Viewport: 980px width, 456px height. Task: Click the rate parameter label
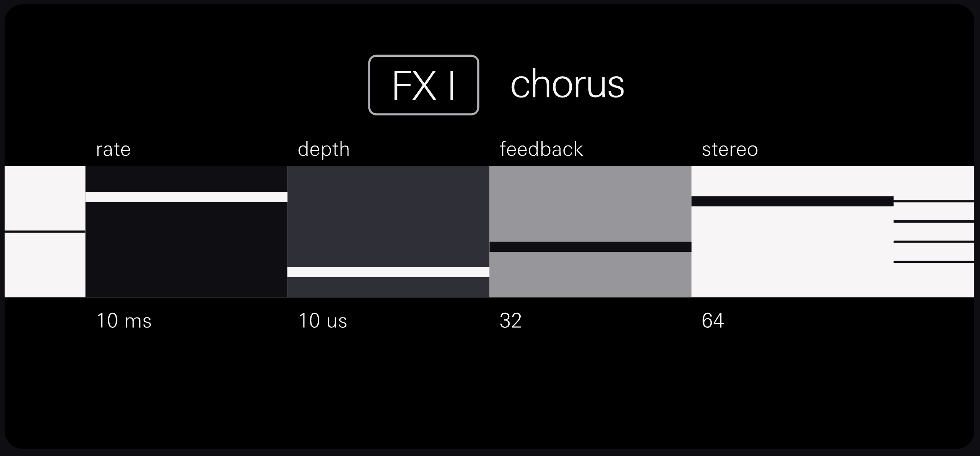pos(113,149)
